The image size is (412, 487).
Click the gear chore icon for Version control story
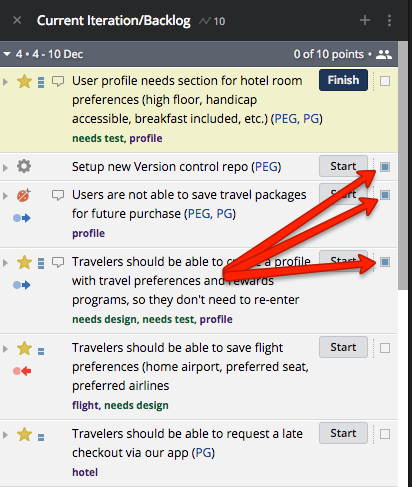[x=24, y=166]
